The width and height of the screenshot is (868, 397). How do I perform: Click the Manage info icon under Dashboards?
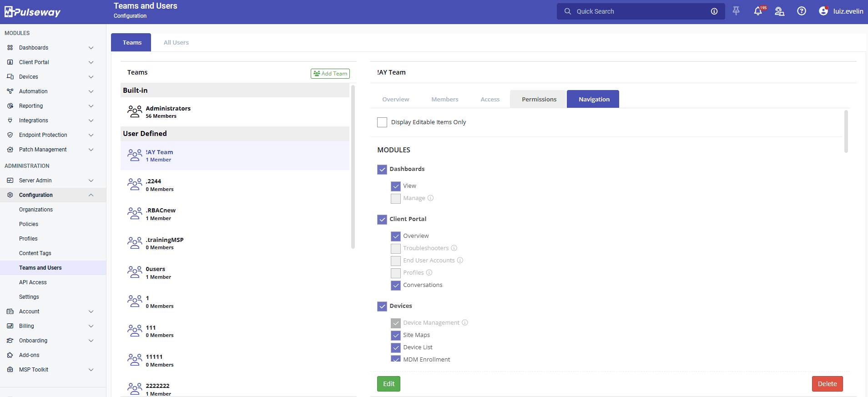(x=430, y=198)
